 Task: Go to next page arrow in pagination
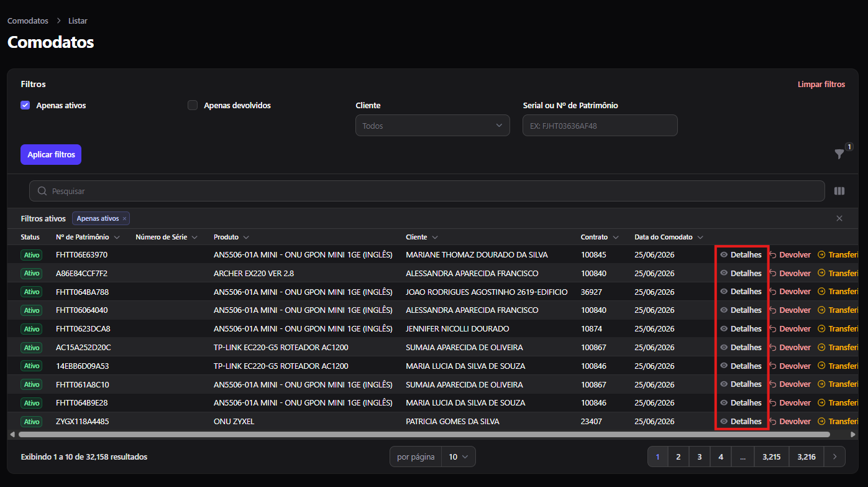tap(834, 457)
